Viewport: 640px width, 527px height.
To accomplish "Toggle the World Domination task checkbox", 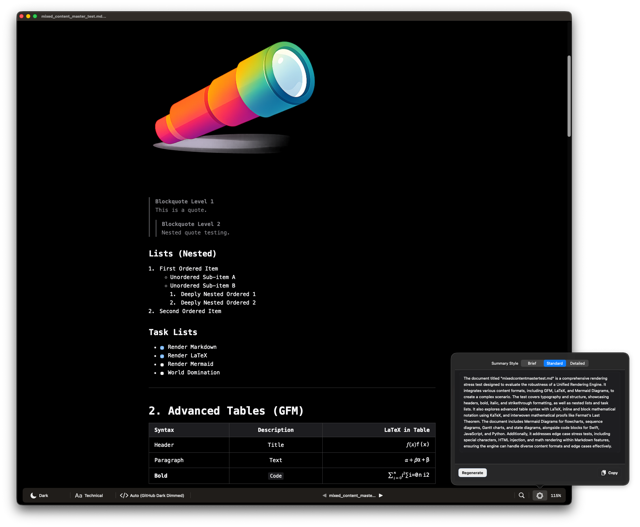I will [162, 374].
